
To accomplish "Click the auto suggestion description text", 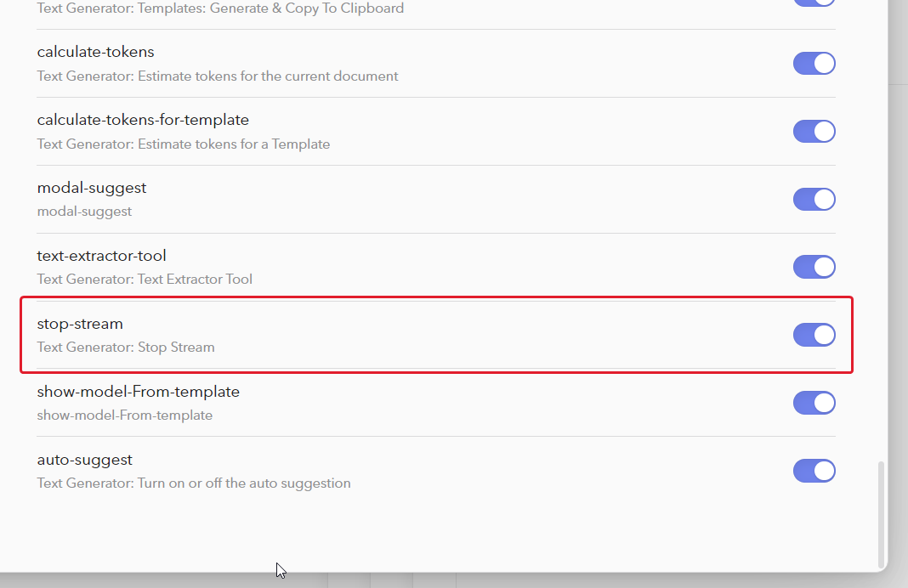I will tap(193, 483).
